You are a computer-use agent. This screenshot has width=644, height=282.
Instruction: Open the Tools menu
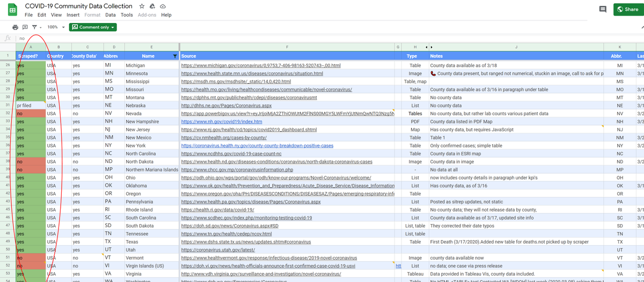point(127,15)
